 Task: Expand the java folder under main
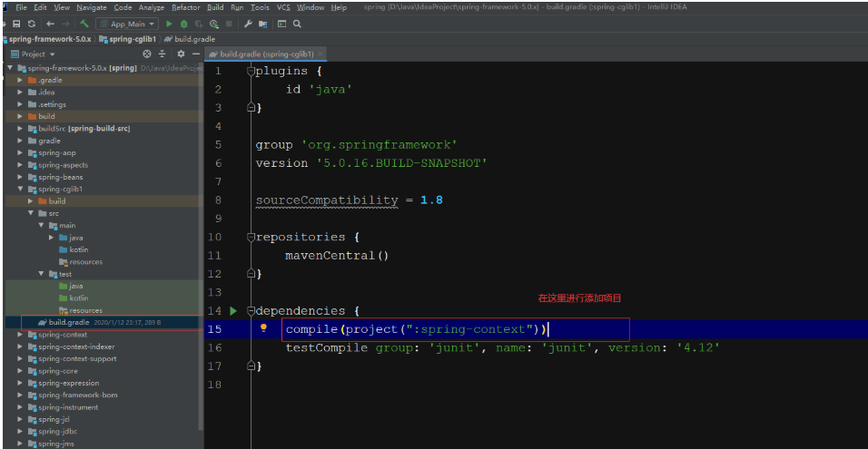[51, 238]
